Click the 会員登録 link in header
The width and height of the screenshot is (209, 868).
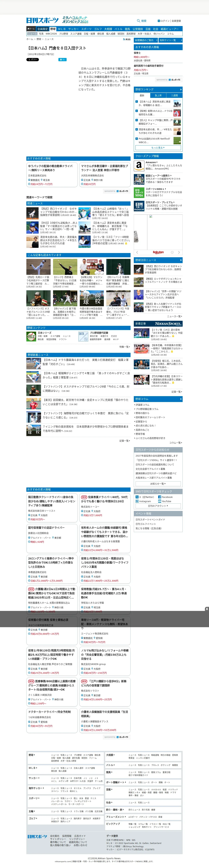[x=176, y=21]
